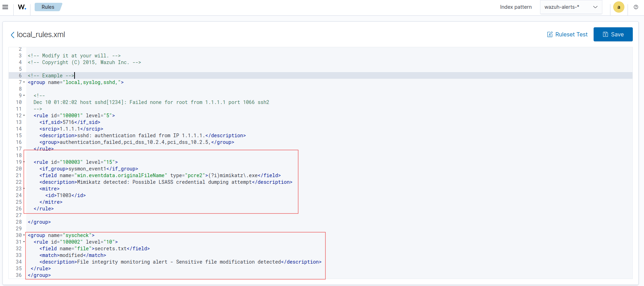Open the user avatar menu
This screenshot has width=644, height=286.
click(618, 7)
